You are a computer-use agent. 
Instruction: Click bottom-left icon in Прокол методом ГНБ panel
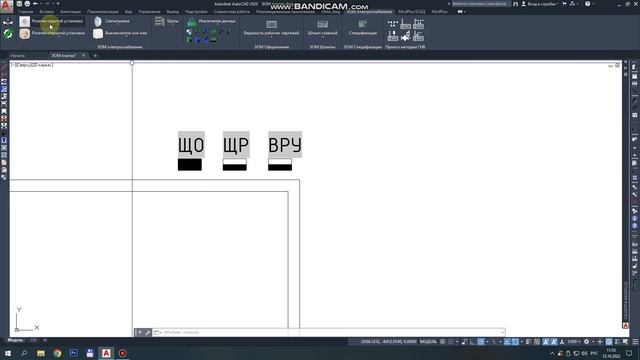(393, 36)
